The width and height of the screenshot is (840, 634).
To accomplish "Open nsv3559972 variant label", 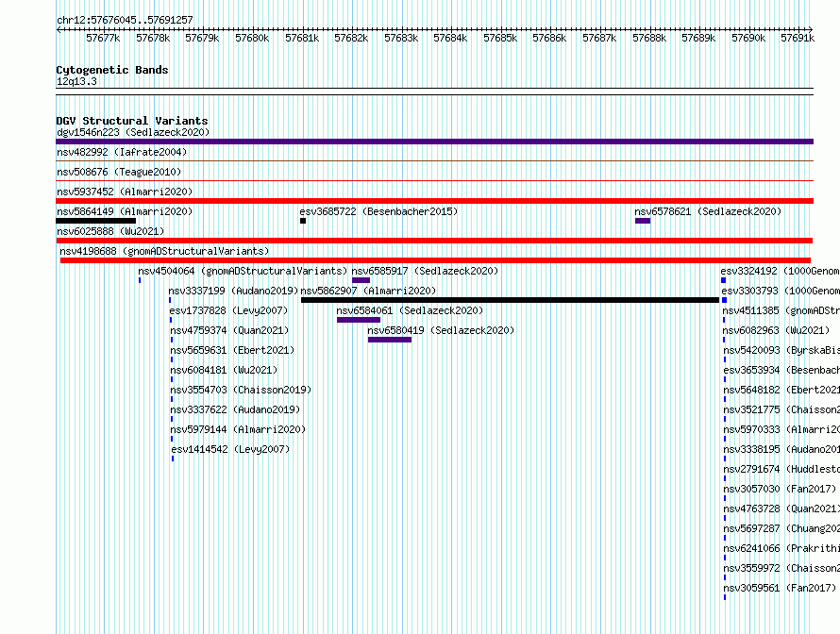I will tap(781, 568).
